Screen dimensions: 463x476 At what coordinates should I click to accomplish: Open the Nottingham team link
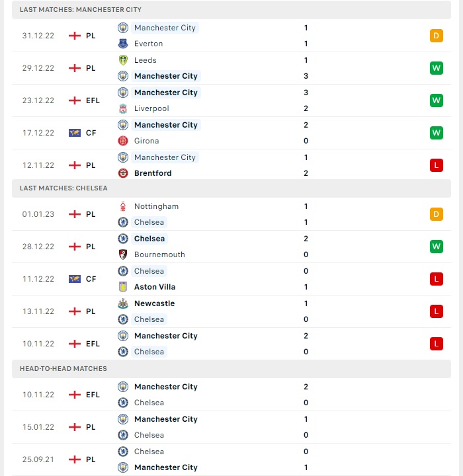157,206
